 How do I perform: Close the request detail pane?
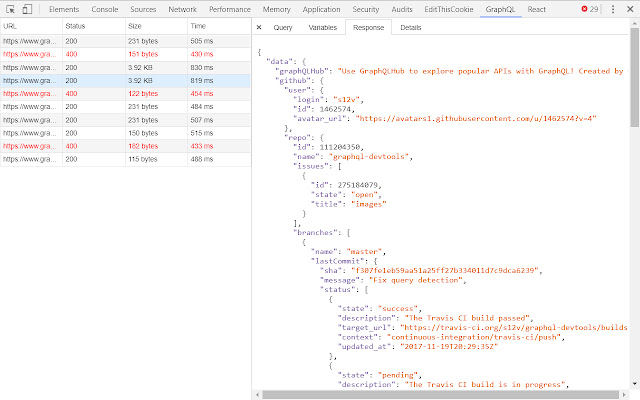pyautogui.click(x=259, y=28)
